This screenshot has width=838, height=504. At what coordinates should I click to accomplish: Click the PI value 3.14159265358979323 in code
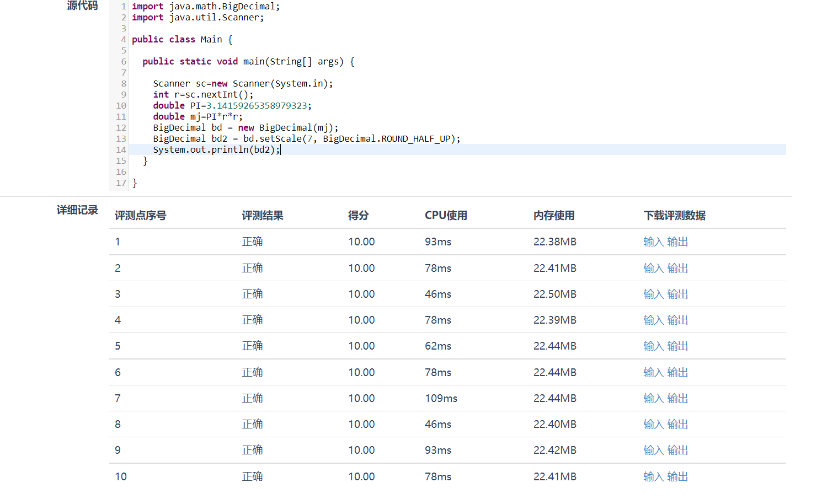coord(257,106)
